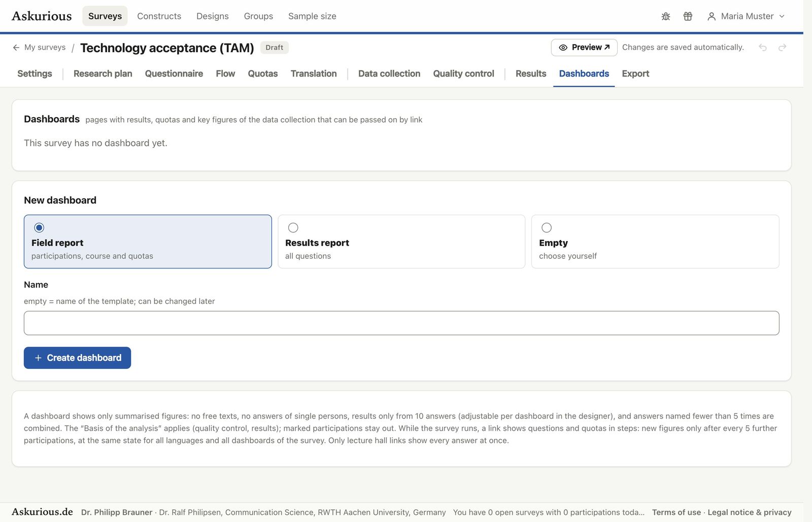This screenshot has width=812, height=522.
Task: Open Legal notice & privacy link
Action: [750, 512]
